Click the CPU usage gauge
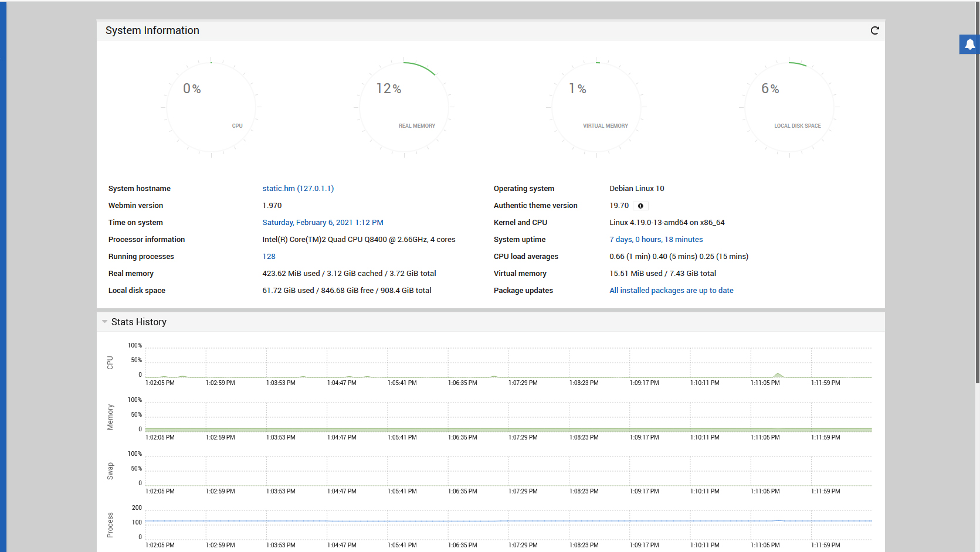The width and height of the screenshot is (980, 552). (x=211, y=107)
